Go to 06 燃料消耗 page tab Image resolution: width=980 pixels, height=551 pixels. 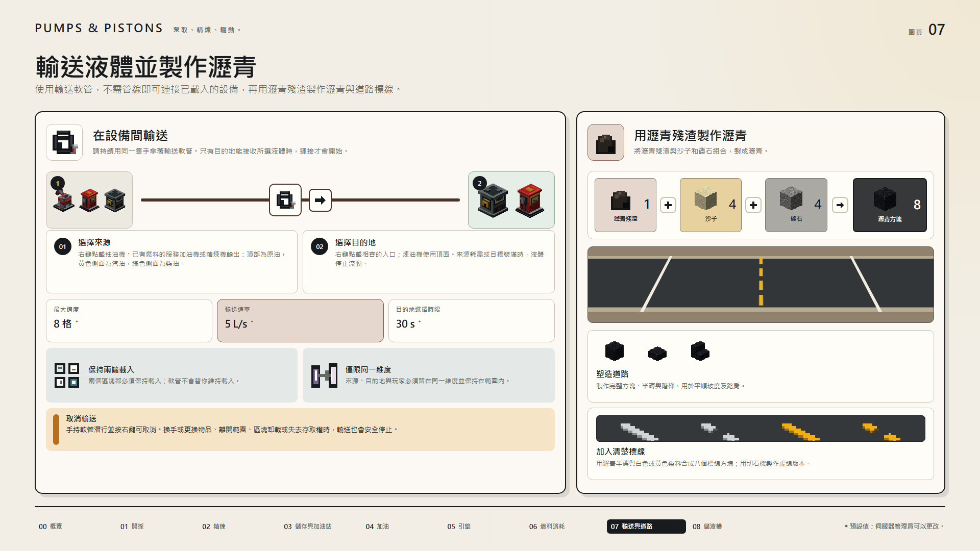[x=547, y=527]
